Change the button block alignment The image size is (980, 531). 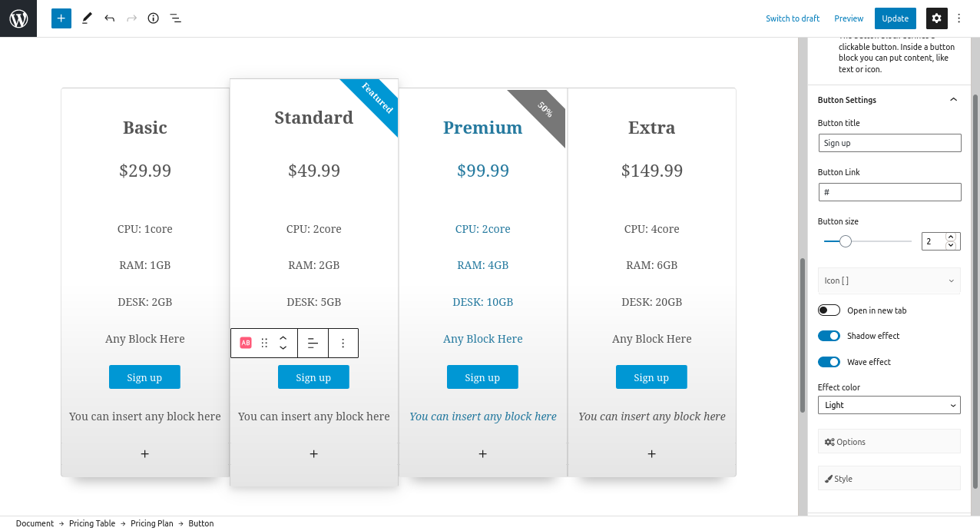pyautogui.click(x=313, y=343)
